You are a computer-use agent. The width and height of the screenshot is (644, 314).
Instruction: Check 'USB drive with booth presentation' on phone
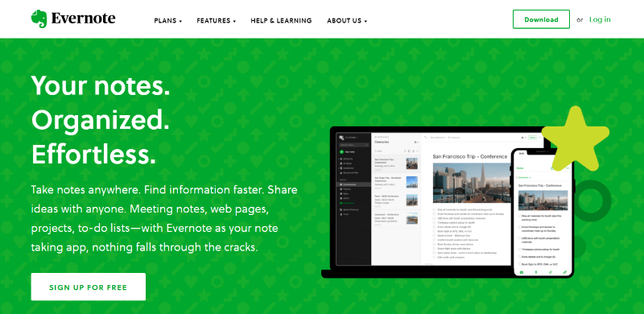click(519, 238)
